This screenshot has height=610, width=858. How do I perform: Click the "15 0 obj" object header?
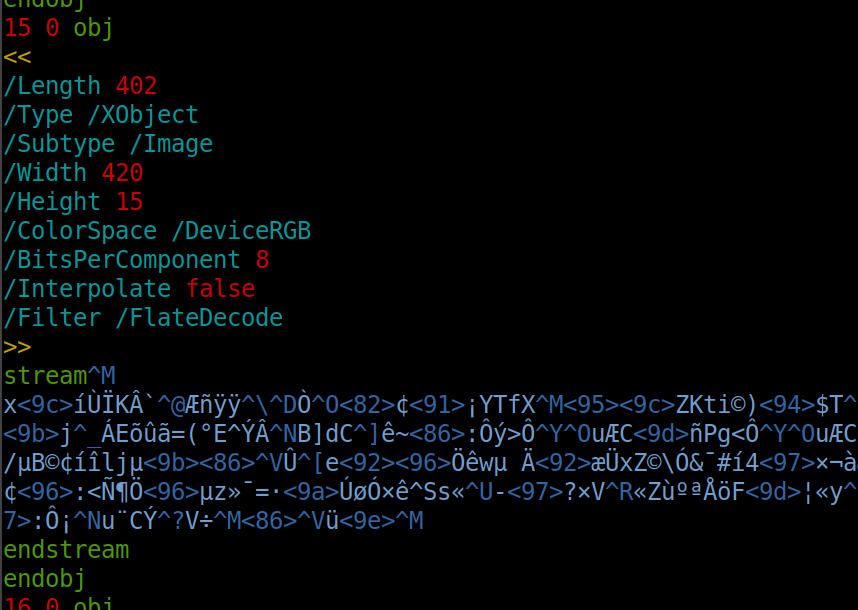point(59,28)
